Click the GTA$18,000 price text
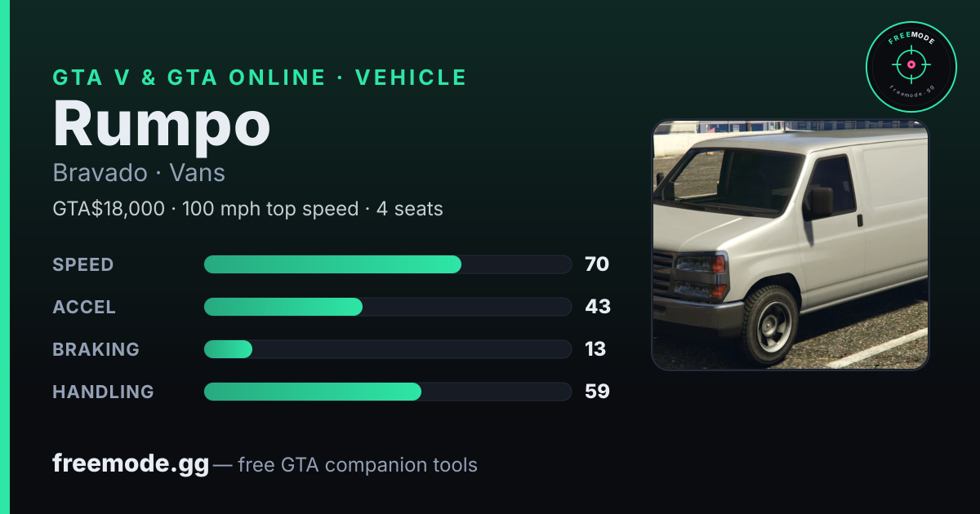 tap(109, 209)
